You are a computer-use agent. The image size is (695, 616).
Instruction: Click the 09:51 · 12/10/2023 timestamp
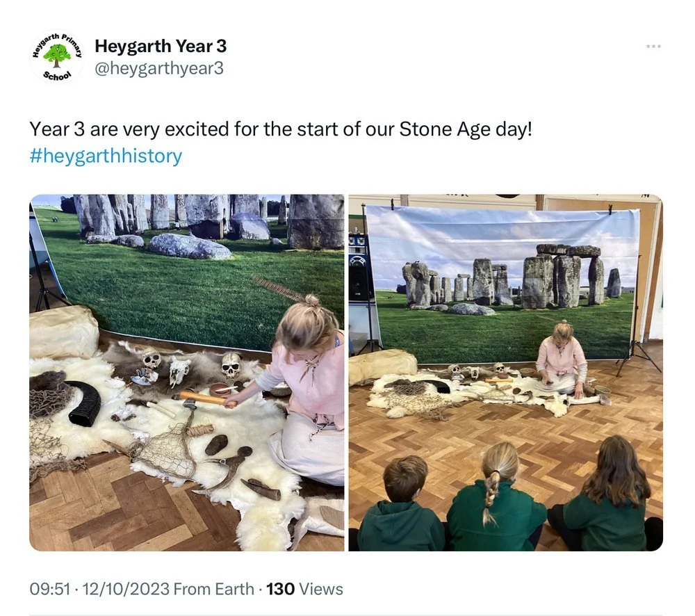click(99, 589)
